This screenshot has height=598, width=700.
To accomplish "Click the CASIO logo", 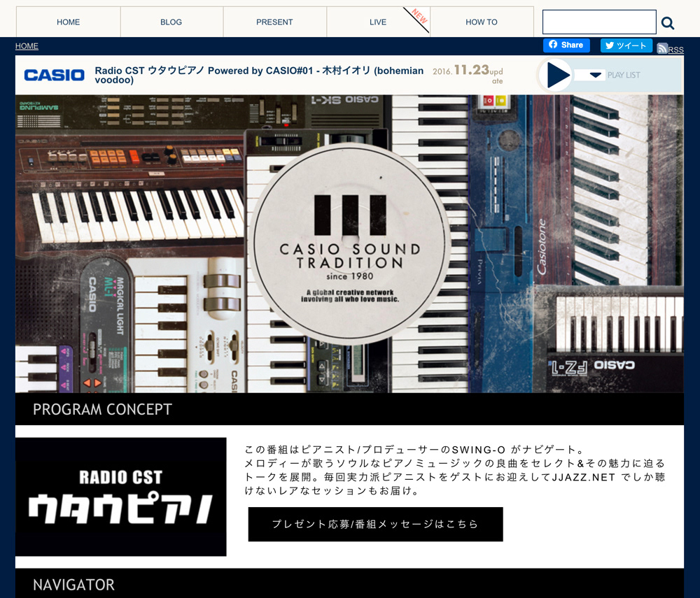I will point(54,75).
